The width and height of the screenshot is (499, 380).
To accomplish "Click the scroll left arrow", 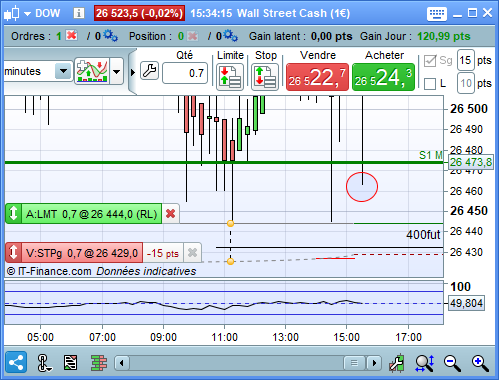I will click(122, 363).
